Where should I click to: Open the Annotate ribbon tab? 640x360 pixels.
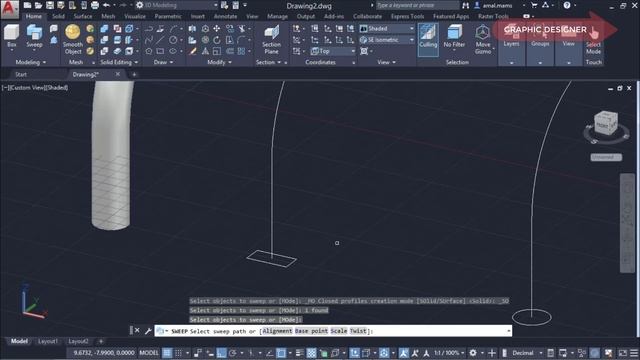pyautogui.click(x=225, y=16)
